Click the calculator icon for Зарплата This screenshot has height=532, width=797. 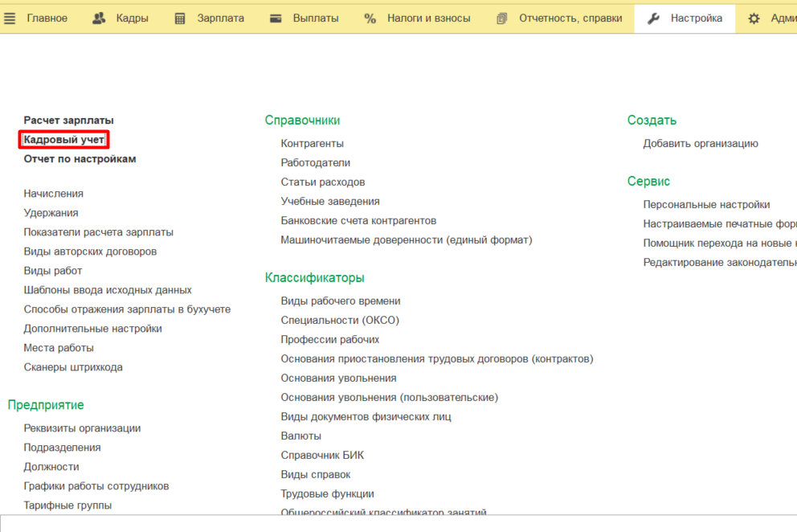(x=180, y=18)
